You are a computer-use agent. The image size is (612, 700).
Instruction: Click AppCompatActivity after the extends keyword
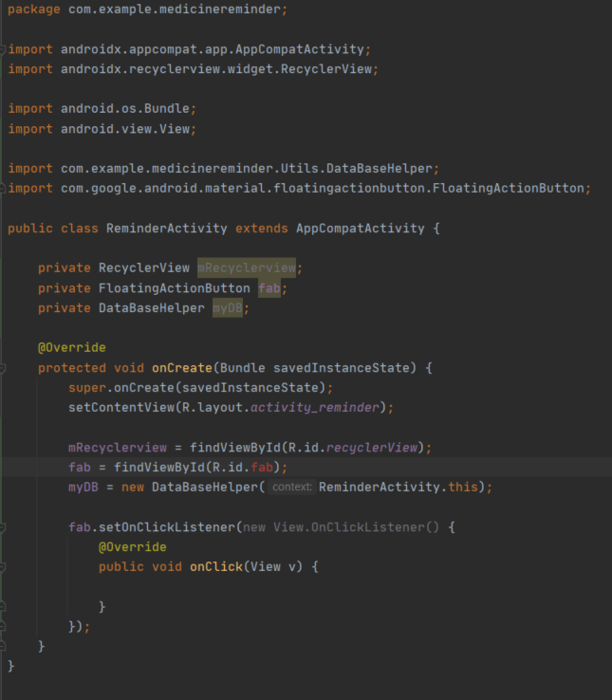[x=360, y=229]
